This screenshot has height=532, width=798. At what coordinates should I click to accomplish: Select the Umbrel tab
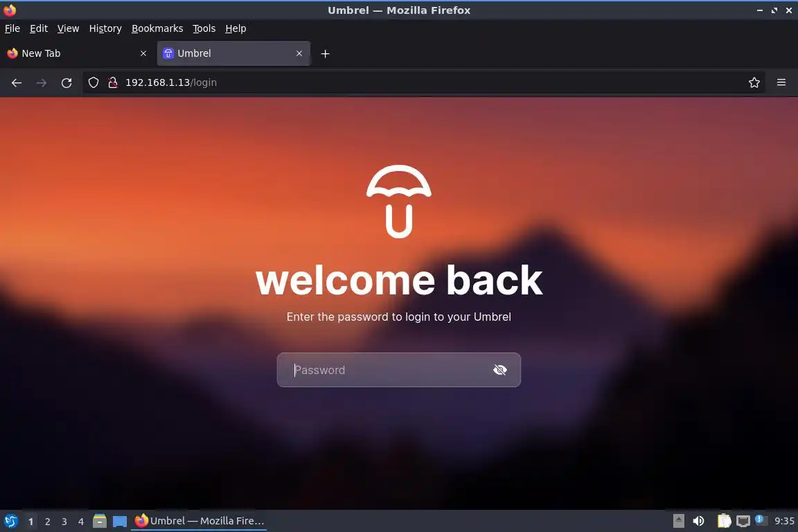tap(233, 53)
